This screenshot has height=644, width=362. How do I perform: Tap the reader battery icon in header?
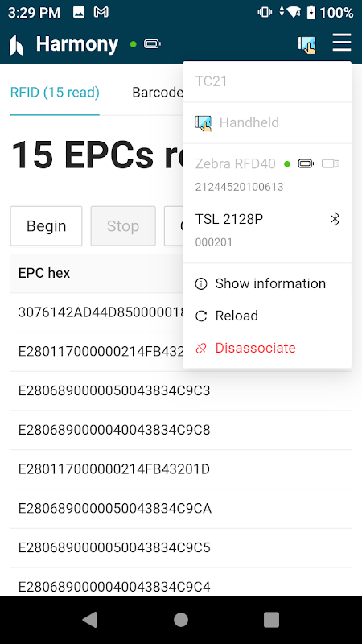pyautogui.click(x=152, y=44)
